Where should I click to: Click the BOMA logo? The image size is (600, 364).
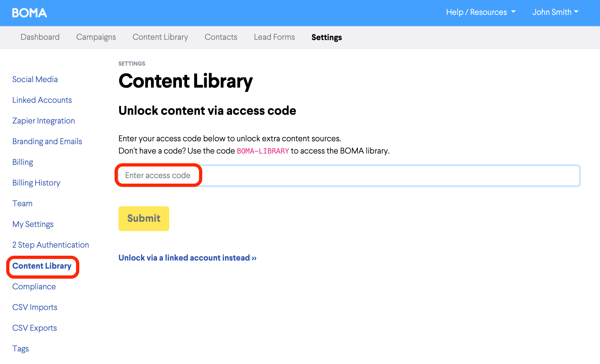29,13
